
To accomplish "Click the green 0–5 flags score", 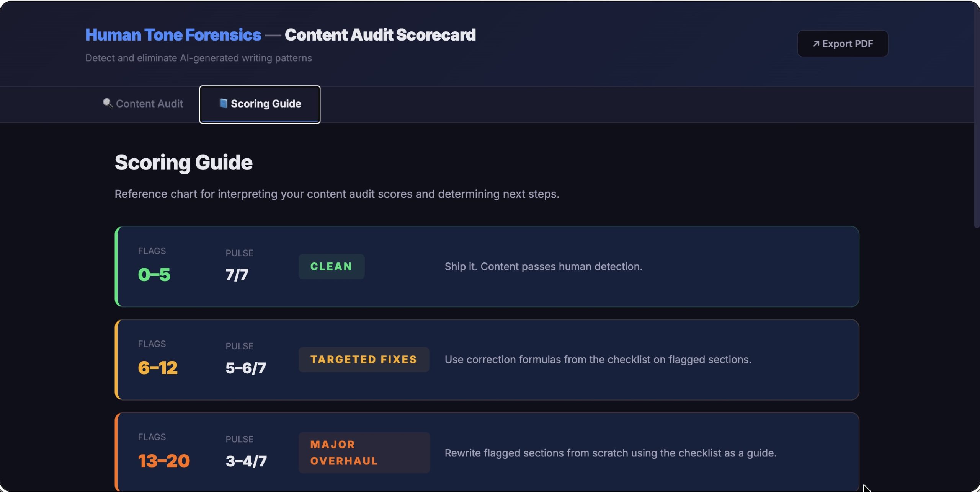I will click(x=154, y=275).
